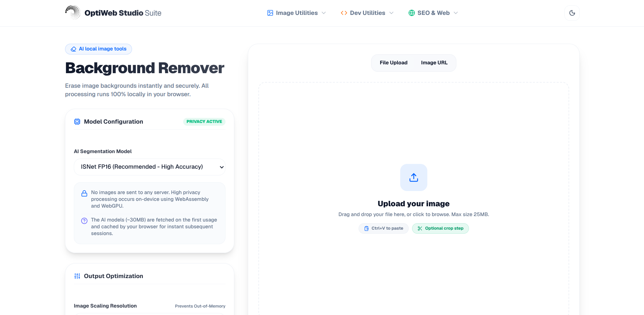
Task: Click the AI Segmentation Model label
Action: 103,151
